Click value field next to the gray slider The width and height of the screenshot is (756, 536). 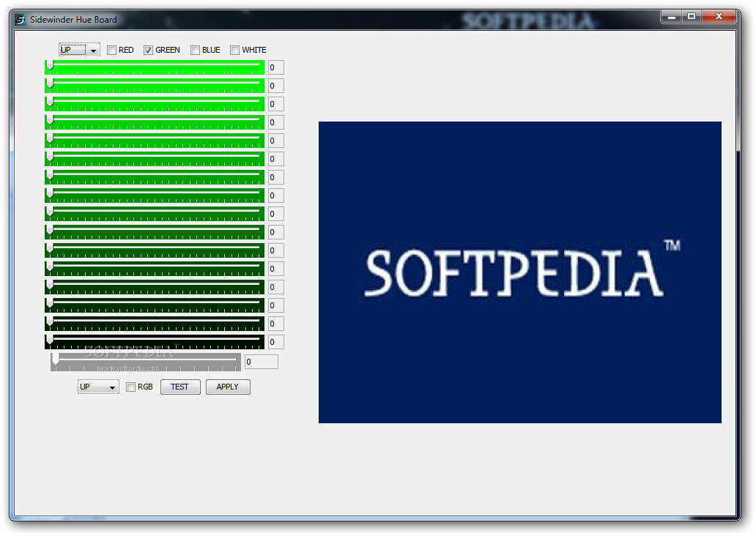[262, 362]
